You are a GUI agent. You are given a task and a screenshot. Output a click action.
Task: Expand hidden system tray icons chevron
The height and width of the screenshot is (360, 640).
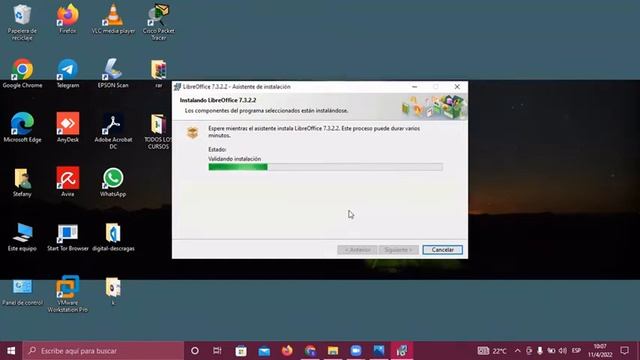pos(518,351)
